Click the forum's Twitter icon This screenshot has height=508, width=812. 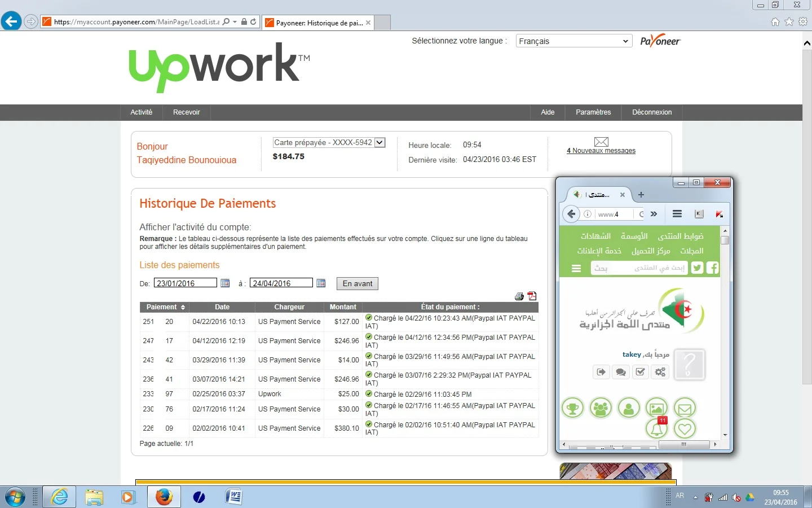click(698, 268)
